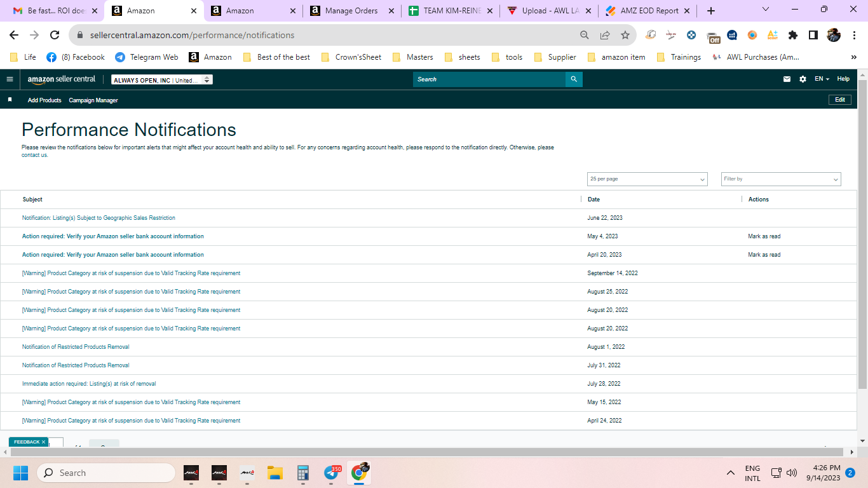Viewport: 868px width, 488px height.
Task: Open the tab search chevron in the title bar
Action: (x=765, y=10)
